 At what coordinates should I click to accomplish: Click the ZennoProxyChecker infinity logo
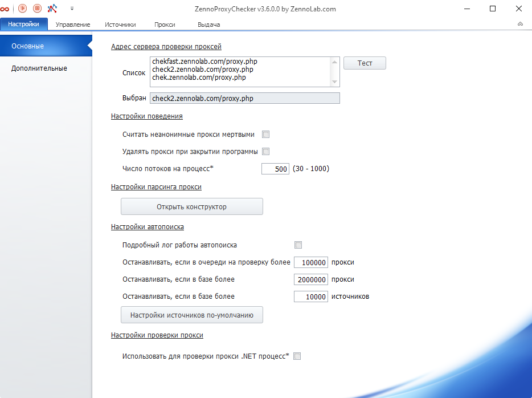pyautogui.click(x=6, y=9)
